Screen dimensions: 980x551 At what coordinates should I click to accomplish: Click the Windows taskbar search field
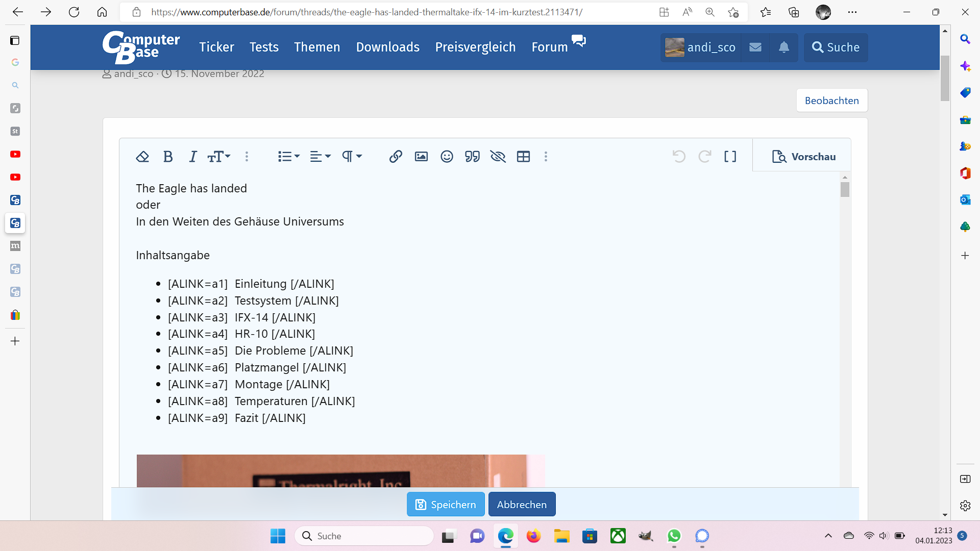tap(364, 536)
